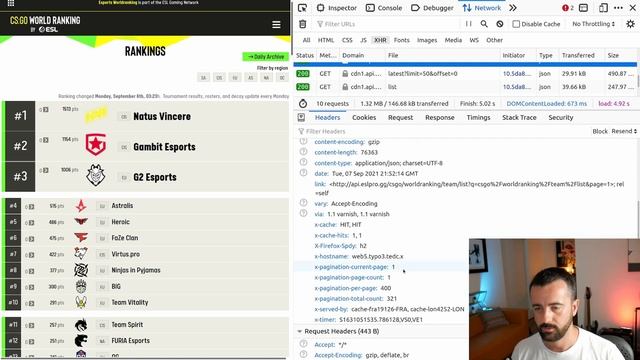Toggle the Fonts request filter
This screenshot has width=640, height=360.
(x=402, y=40)
